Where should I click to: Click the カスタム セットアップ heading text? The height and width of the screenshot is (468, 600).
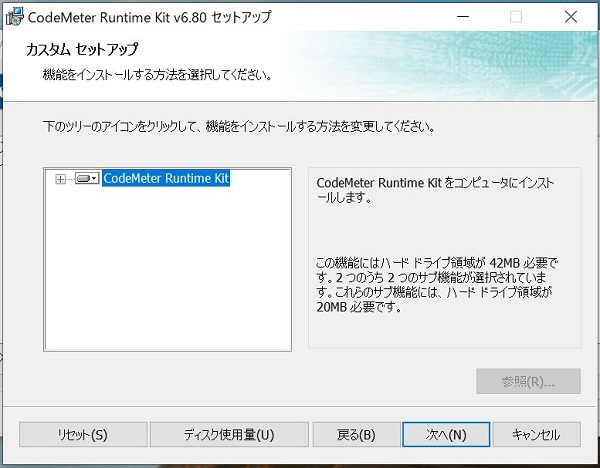pos(82,49)
